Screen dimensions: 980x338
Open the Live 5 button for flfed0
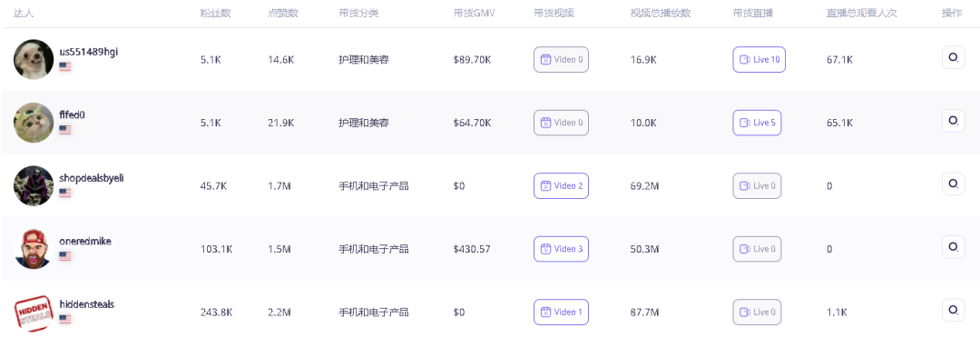(x=757, y=123)
